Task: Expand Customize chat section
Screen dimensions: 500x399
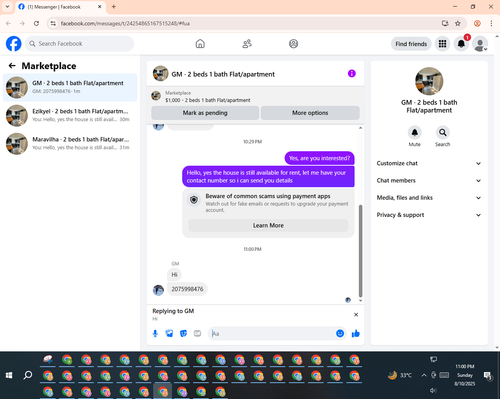Action: click(429, 163)
